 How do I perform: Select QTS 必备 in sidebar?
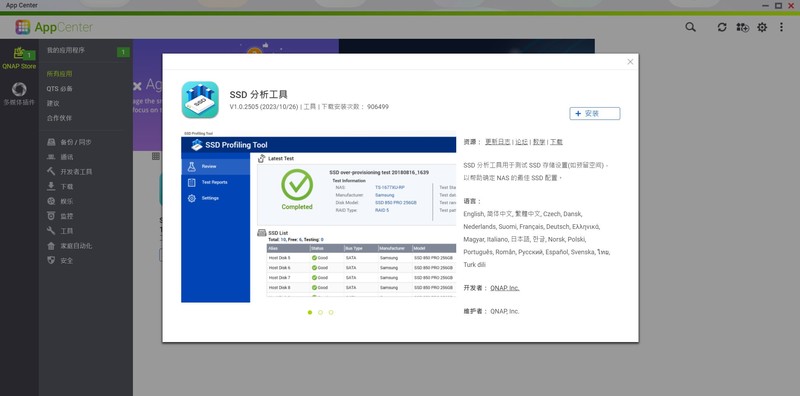[x=60, y=89]
